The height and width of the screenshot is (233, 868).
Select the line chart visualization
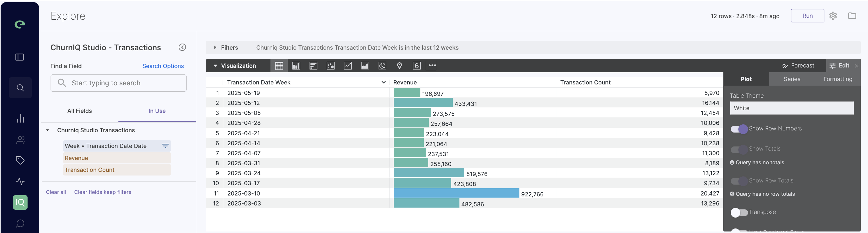tap(348, 66)
